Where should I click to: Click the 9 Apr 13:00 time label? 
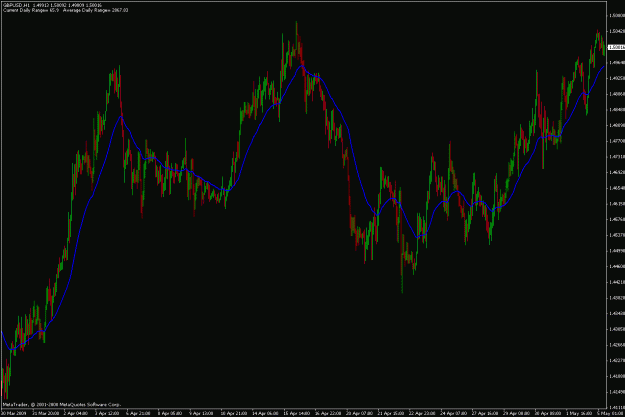[x=201, y=413]
